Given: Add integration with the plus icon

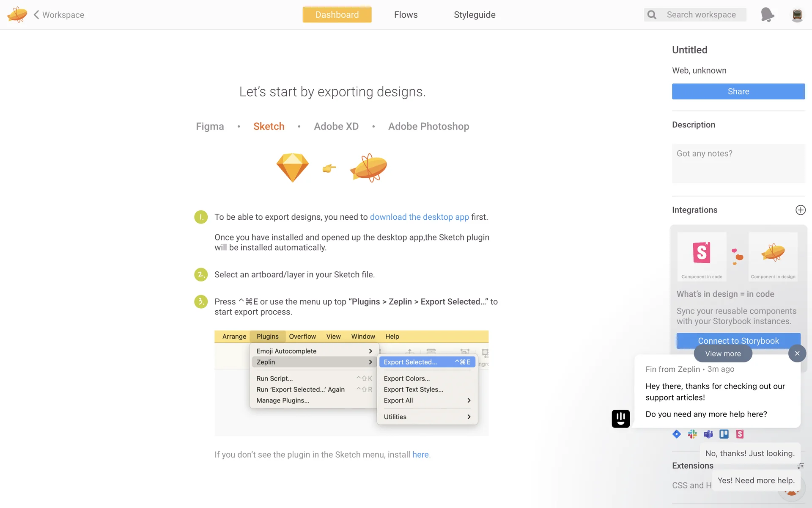Looking at the screenshot, I should click(x=800, y=210).
